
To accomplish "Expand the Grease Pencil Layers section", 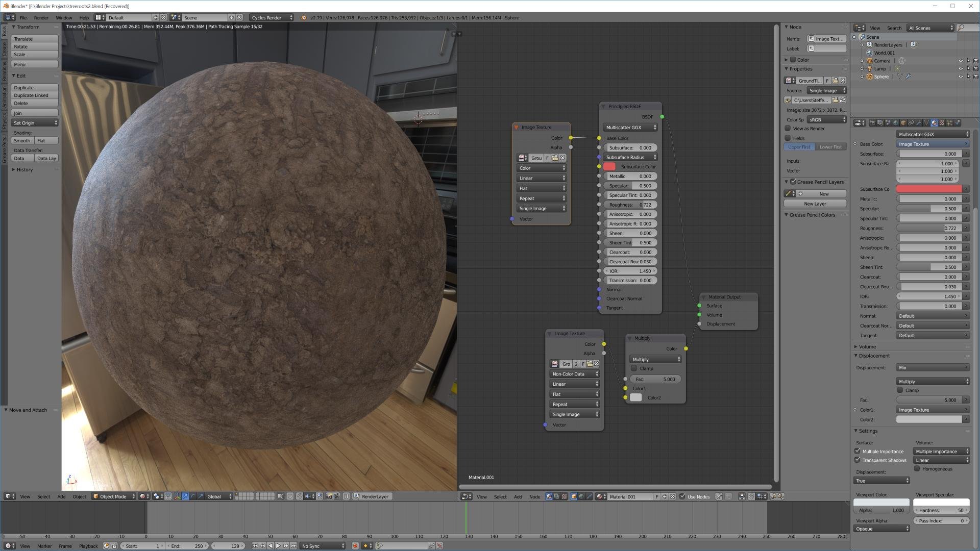I will coord(788,182).
